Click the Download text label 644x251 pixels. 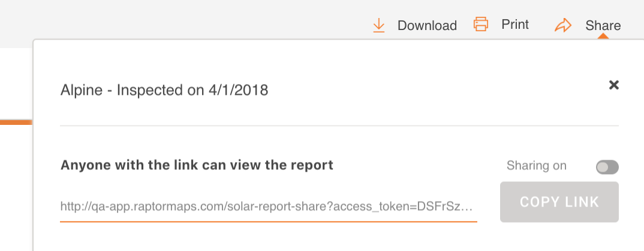(427, 25)
